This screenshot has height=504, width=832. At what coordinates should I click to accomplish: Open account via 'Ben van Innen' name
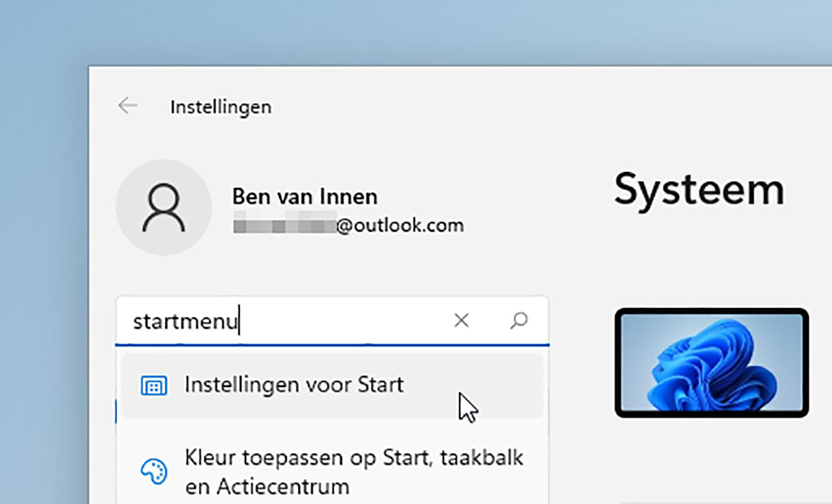pos(304,197)
